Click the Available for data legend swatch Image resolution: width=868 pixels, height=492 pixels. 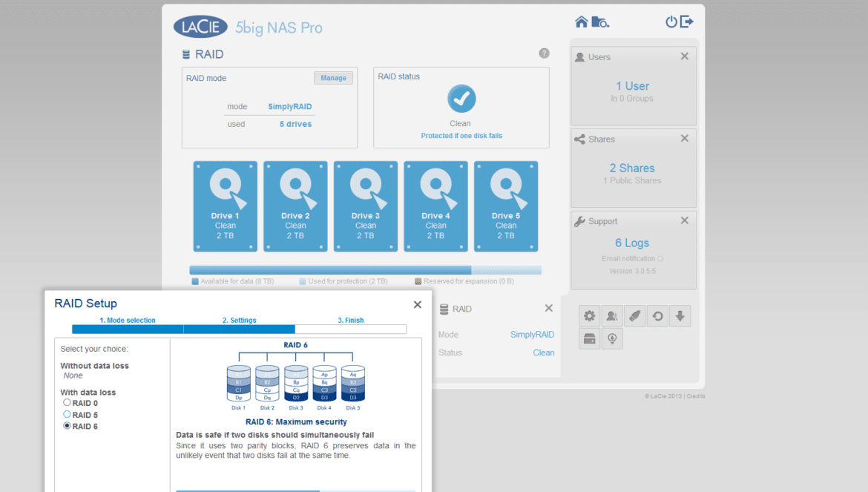point(195,281)
